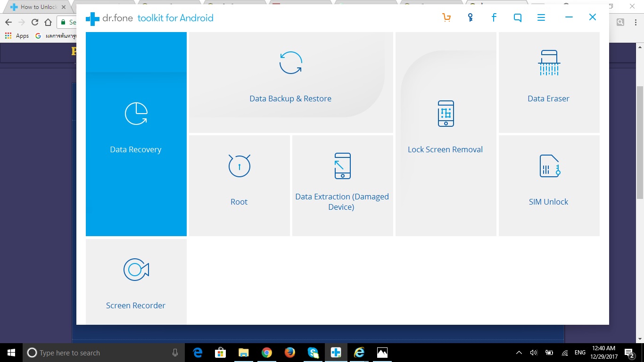Open the Action Center notifications

630,353
